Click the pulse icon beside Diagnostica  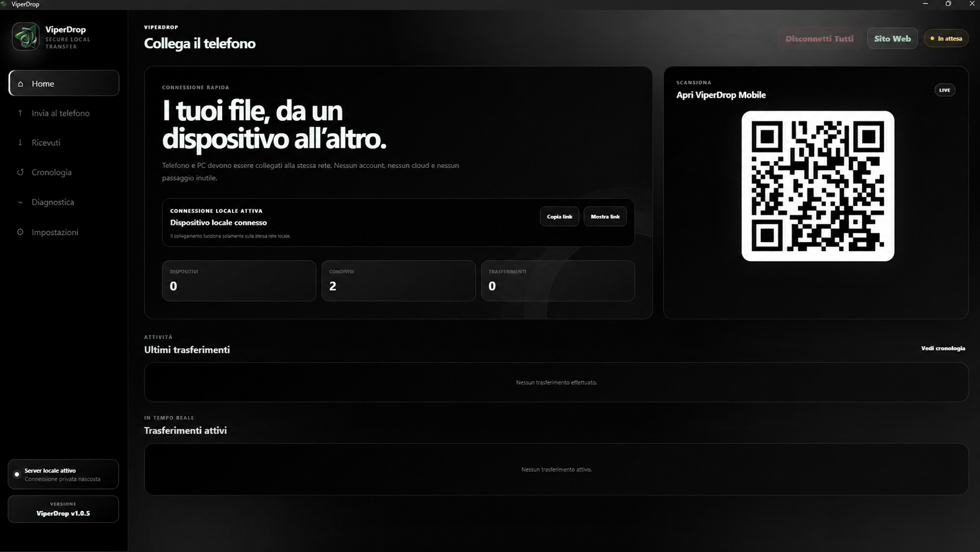tap(21, 202)
